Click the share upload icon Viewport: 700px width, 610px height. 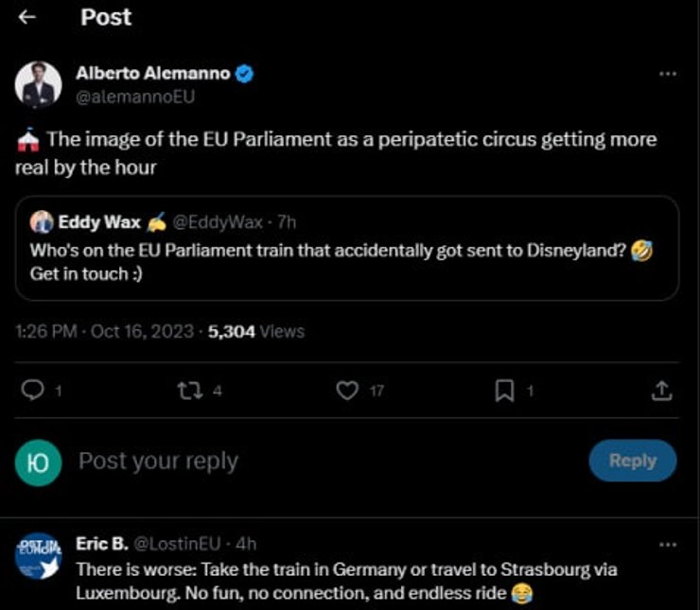tap(663, 390)
